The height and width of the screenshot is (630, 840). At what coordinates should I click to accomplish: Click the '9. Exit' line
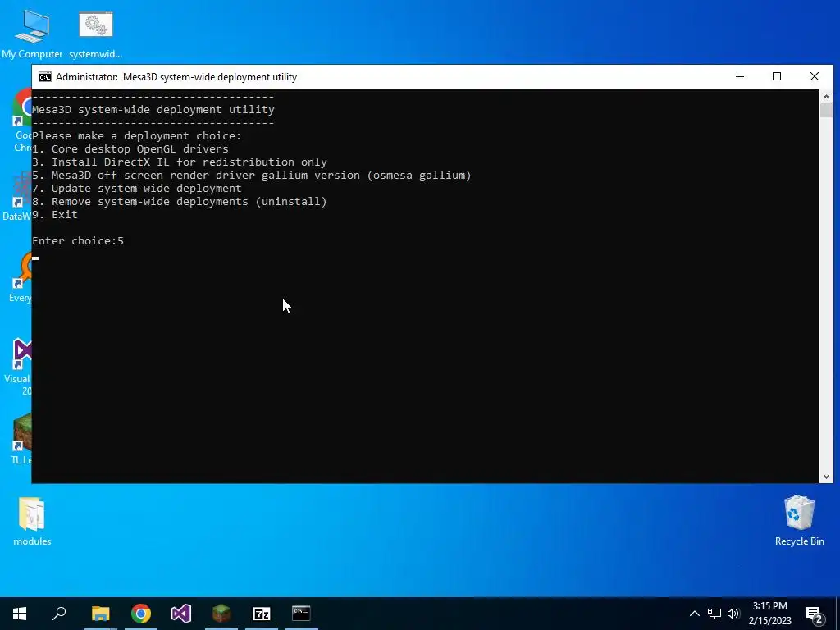[55, 214]
